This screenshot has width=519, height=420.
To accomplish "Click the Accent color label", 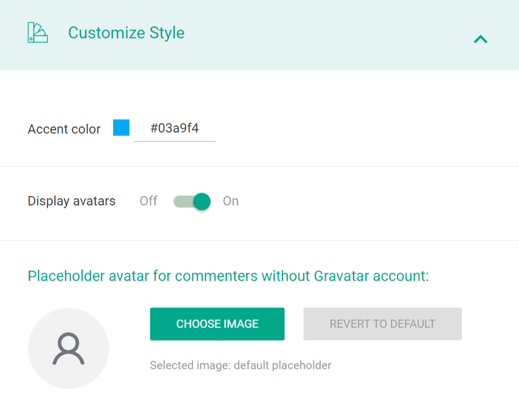I will coord(64,129).
